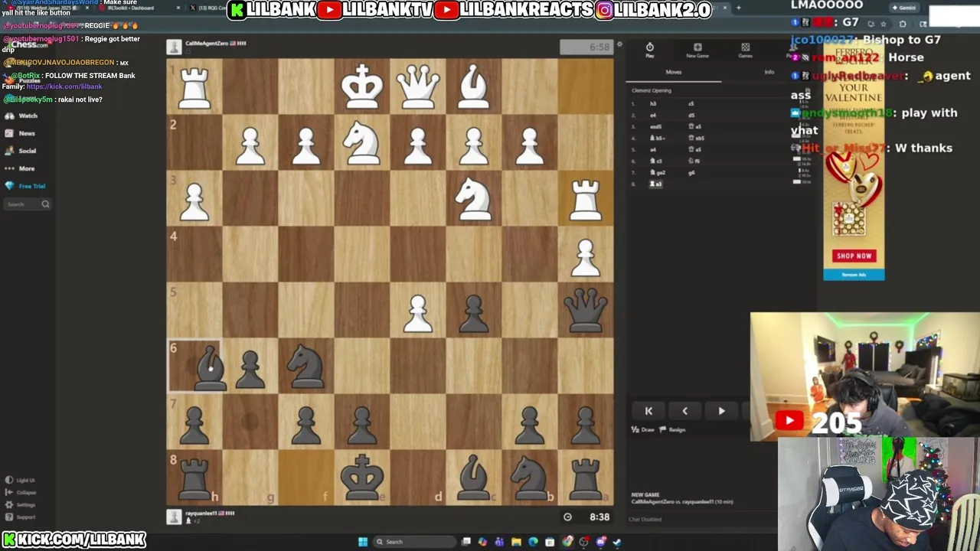Image resolution: width=980 pixels, height=551 pixels.
Task: Step forward one move
Action: [721, 411]
